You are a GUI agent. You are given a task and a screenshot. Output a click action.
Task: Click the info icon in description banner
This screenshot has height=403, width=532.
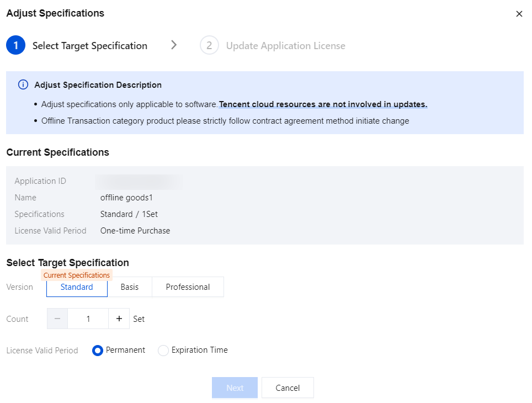tap(23, 85)
